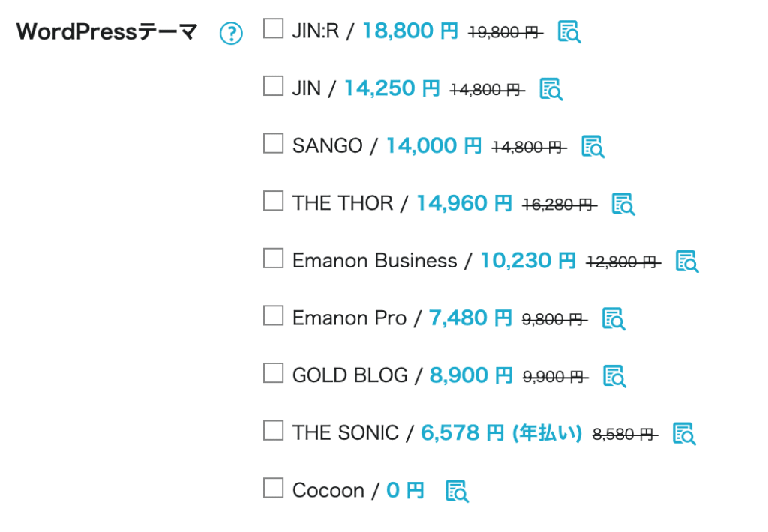This screenshot has height=532, width=768.
Task: Click the Cocoon 0 円 price label
Action: click(x=405, y=490)
